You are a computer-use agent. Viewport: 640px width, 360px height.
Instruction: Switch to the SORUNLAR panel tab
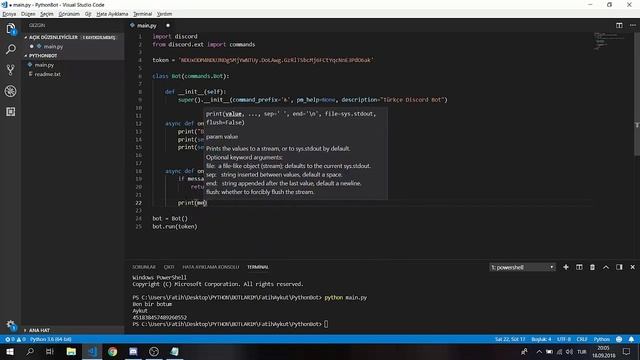click(x=144, y=267)
